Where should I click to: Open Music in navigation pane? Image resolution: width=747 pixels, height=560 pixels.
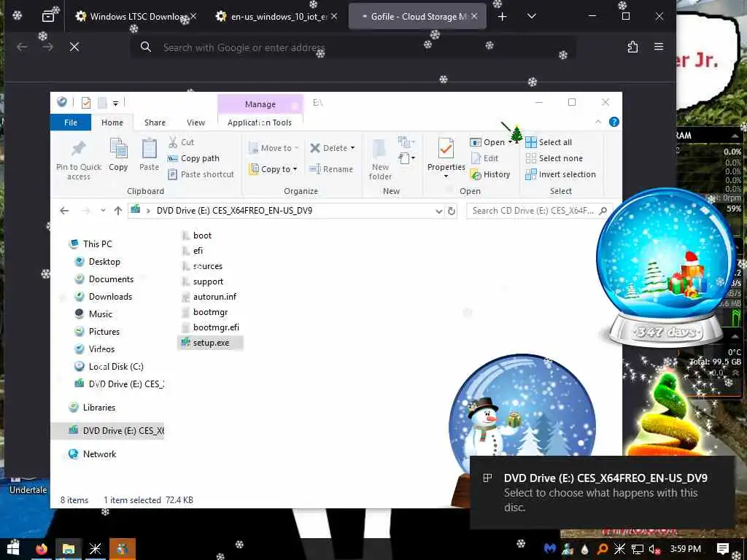coord(94,314)
